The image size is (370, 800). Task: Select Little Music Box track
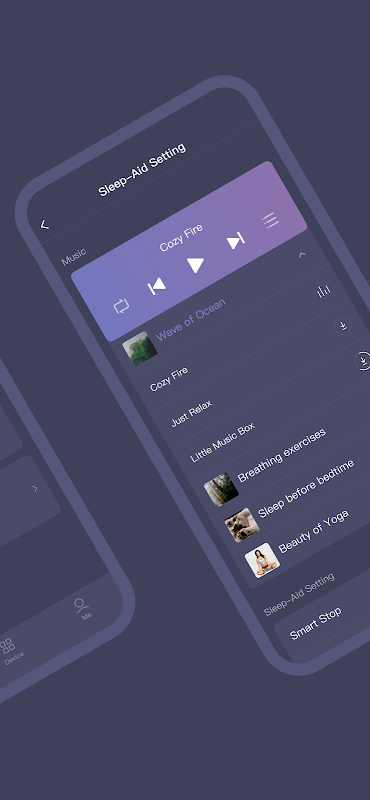[223, 442]
